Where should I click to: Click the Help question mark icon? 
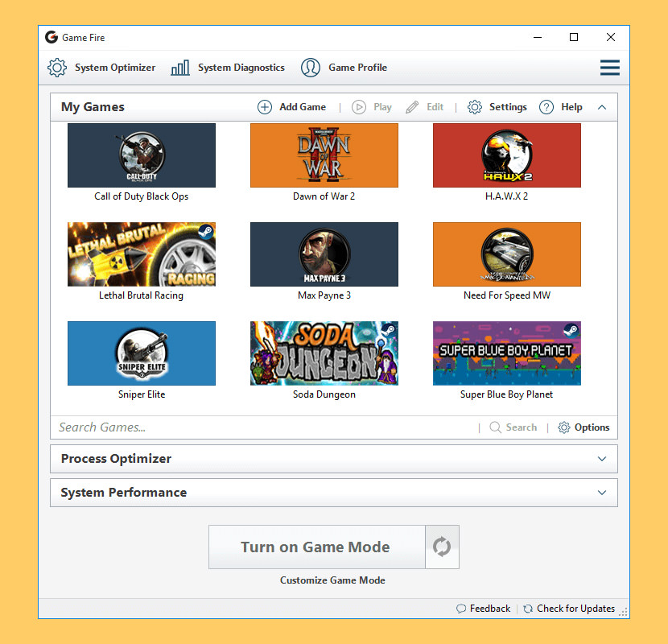[x=546, y=107]
